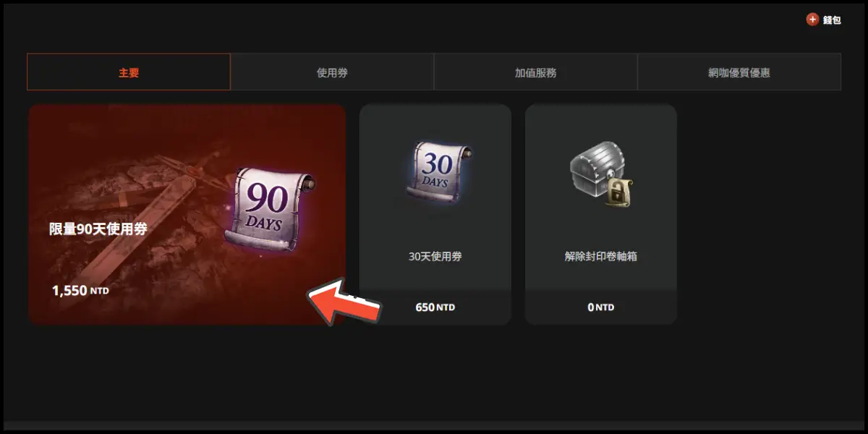Select the 30天使用券 product card
Viewport: 868px width, 434px height.
point(435,215)
